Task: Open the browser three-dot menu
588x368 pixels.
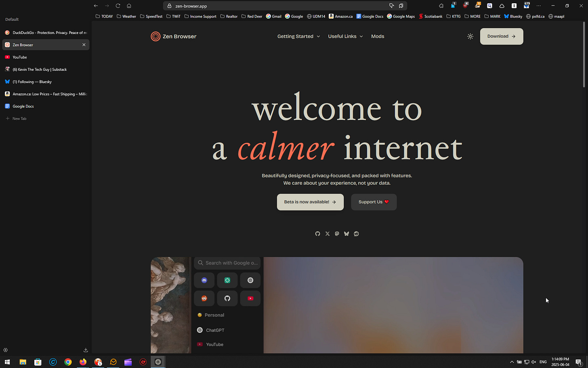Action: tap(538, 6)
